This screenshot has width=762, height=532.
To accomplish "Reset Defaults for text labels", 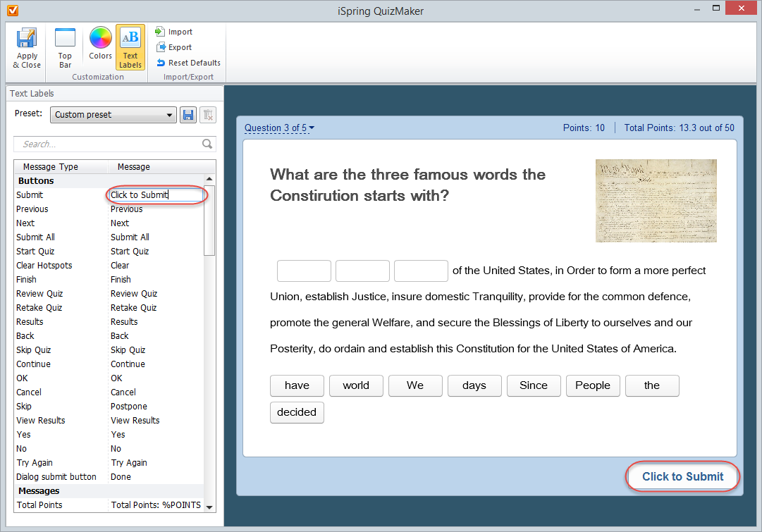I will coord(188,63).
